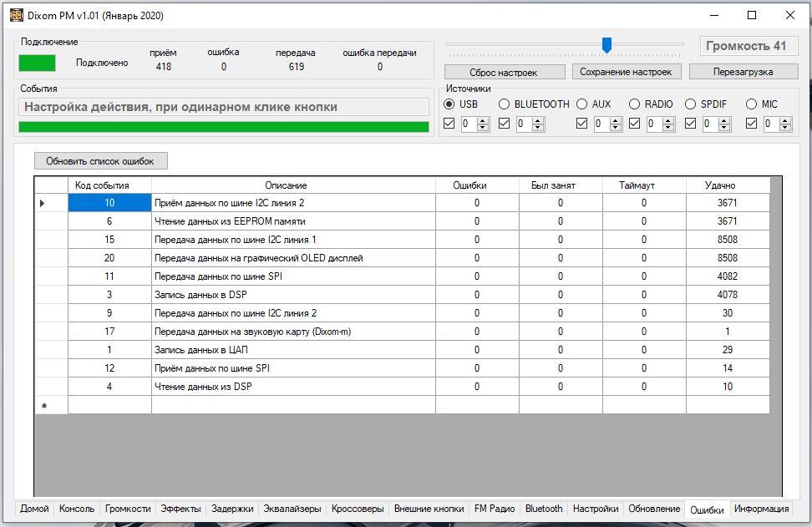The width and height of the screenshot is (812, 527).
Task: Switch to the Эквалайзеры tab
Action: pyautogui.click(x=292, y=509)
